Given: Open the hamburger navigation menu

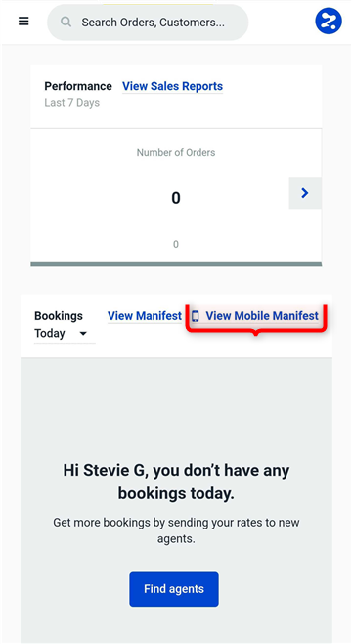Looking at the screenshot, I should tap(23, 22).
